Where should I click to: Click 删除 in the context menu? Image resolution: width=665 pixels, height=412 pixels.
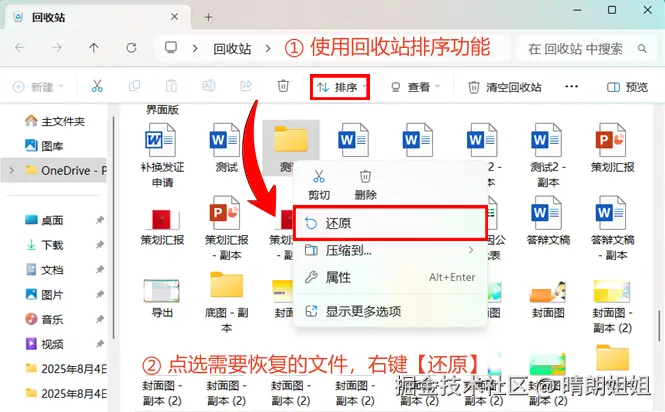click(365, 185)
